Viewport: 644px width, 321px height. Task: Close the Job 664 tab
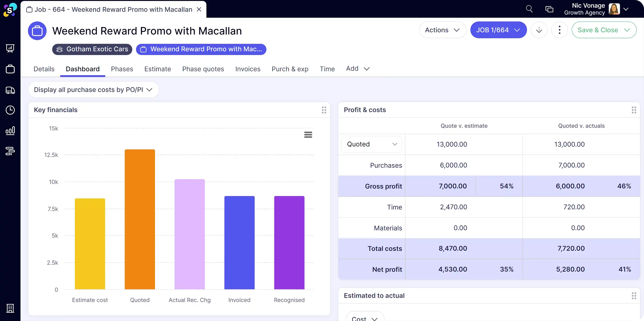coord(199,9)
